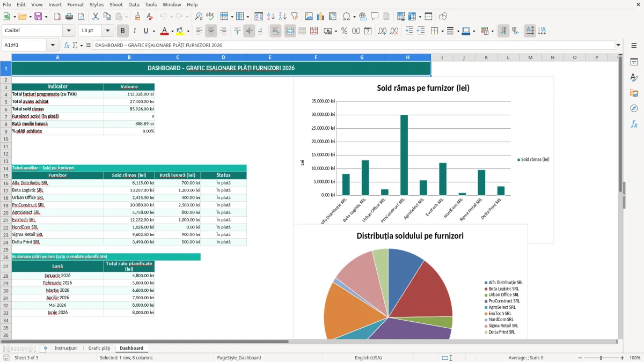Viewport: 644px width, 362px height.
Task: Click the AutoFilter funnel icon
Action: [x=294, y=17]
